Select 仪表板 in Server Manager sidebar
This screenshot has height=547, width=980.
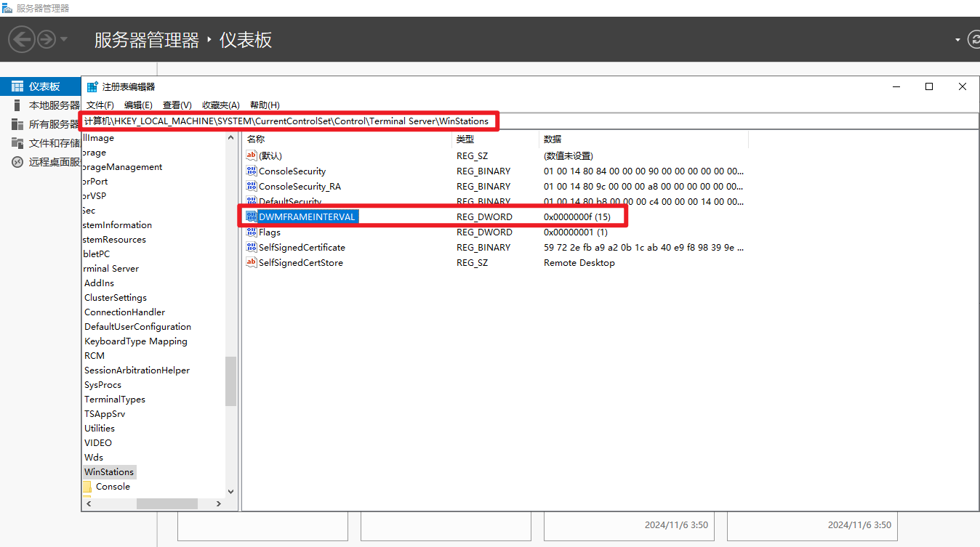[40, 86]
